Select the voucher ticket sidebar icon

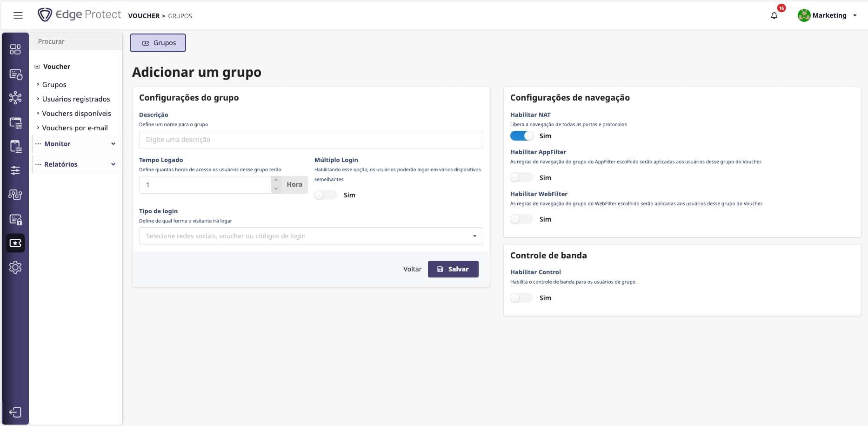click(x=15, y=243)
